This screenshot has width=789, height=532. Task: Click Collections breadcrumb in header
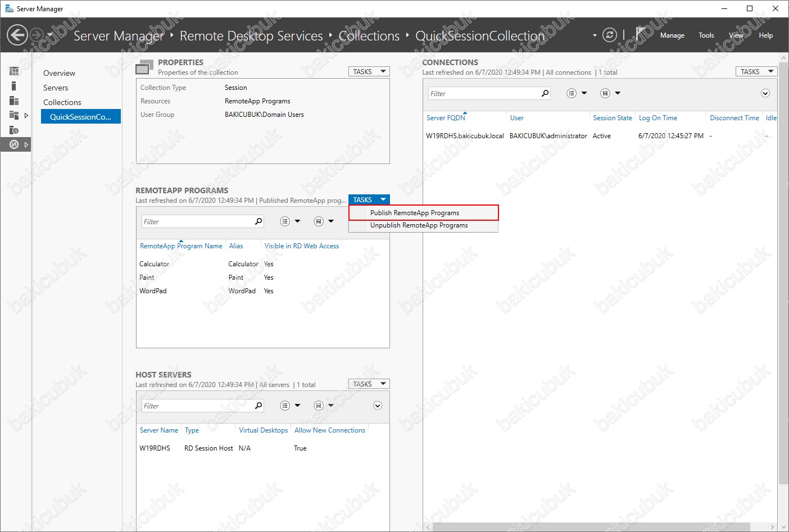[x=369, y=35]
